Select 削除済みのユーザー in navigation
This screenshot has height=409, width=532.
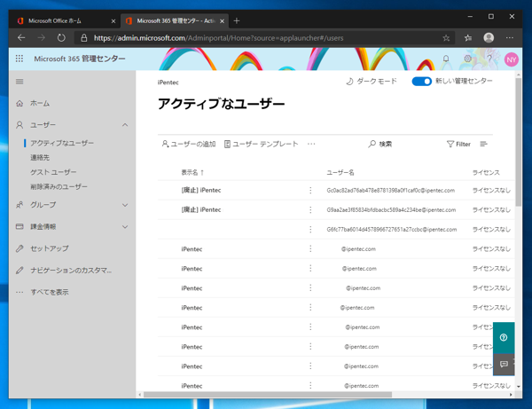point(59,186)
